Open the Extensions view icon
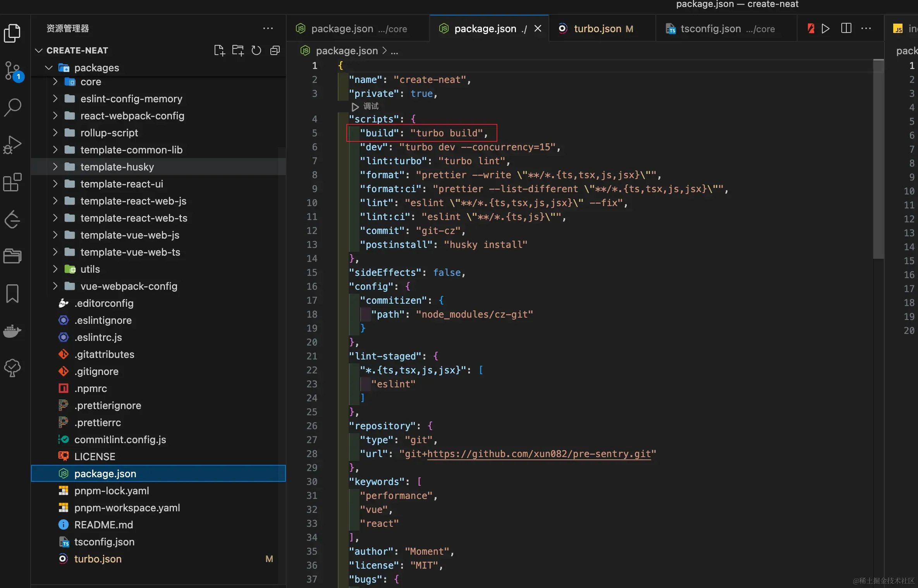The height and width of the screenshot is (588, 918). click(x=12, y=182)
